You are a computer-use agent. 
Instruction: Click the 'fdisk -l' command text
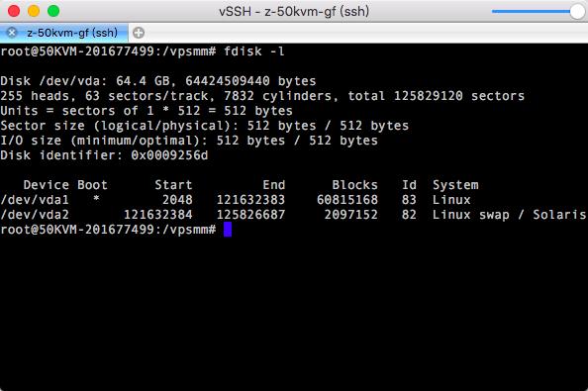(254, 51)
